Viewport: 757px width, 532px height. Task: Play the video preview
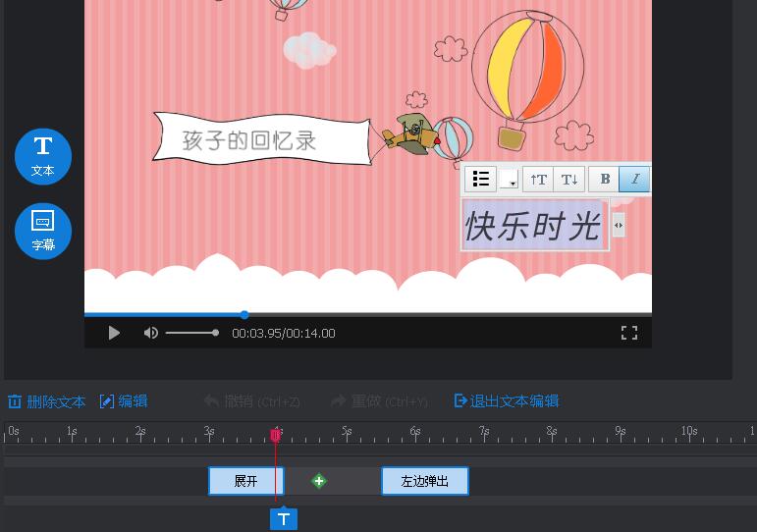[114, 333]
